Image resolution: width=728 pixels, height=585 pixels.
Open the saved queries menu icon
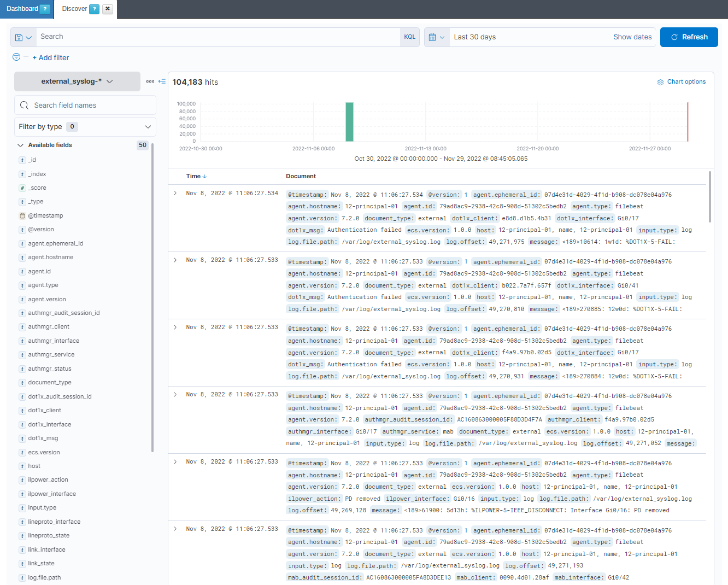(x=23, y=37)
